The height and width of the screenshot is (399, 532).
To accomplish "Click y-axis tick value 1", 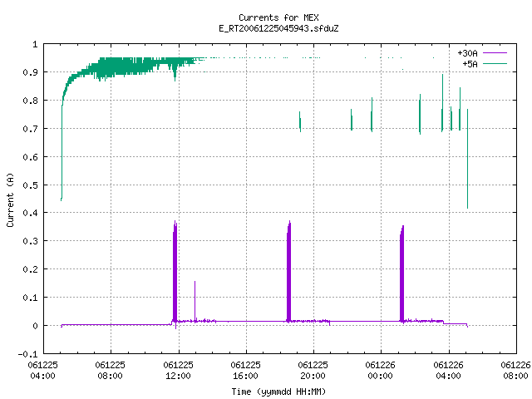I will [x=35, y=44].
